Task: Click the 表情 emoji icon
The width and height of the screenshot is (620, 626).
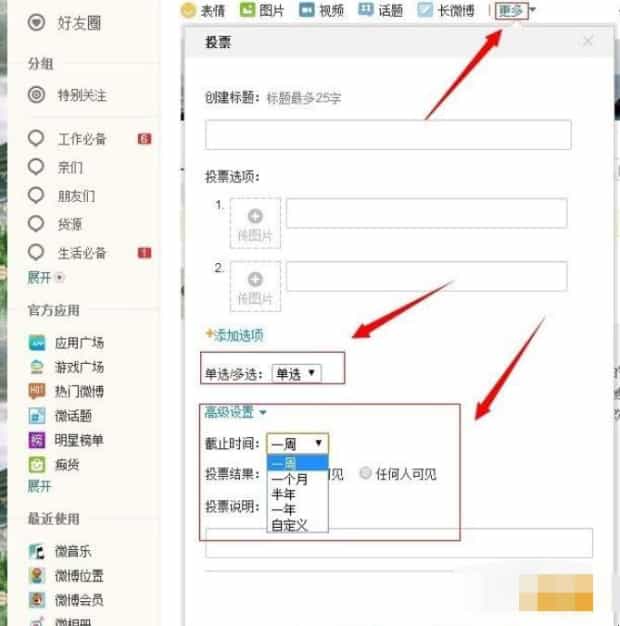Action: (x=187, y=11)
